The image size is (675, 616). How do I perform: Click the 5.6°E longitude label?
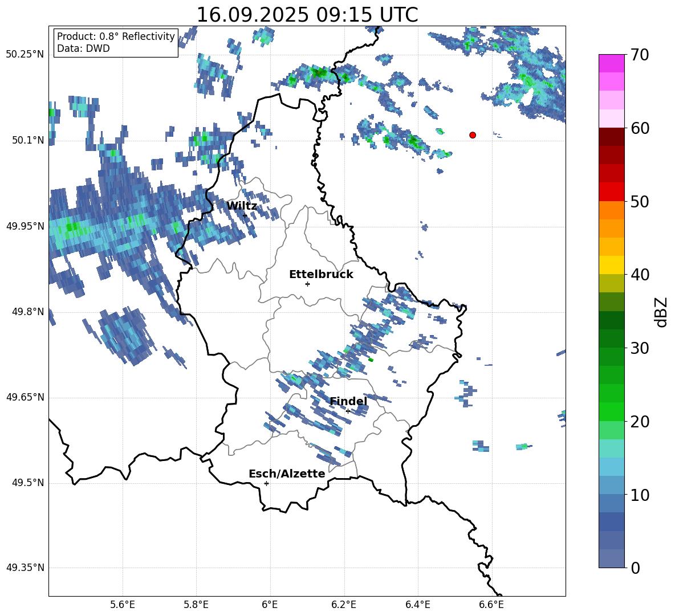click(x=123, y=605)
